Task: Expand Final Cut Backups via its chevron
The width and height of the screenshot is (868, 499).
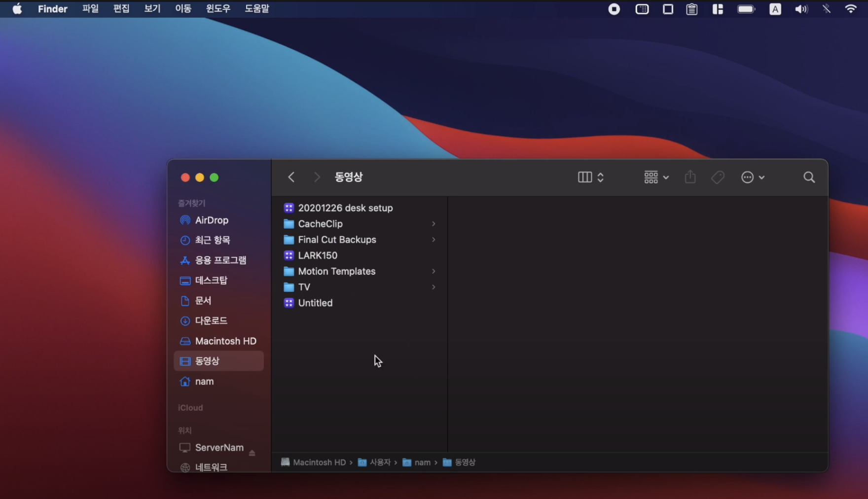Action: [x=434, y=240]
